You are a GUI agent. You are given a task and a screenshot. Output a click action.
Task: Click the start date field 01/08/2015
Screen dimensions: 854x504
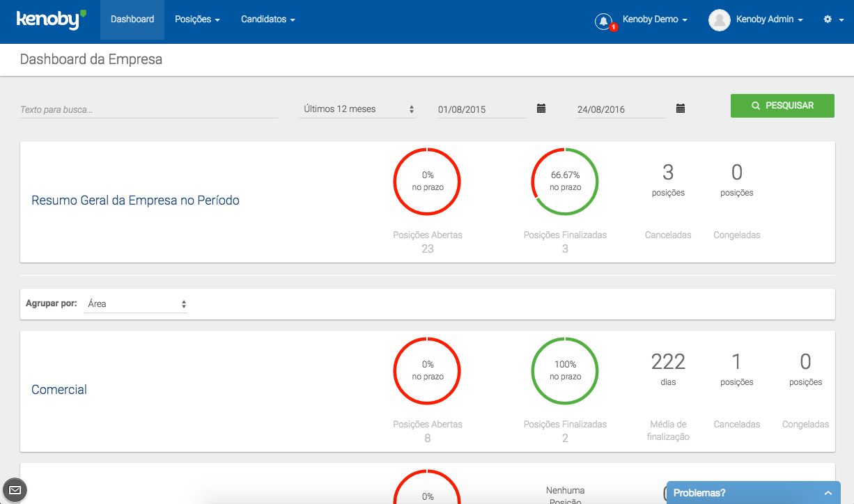tap(482, 109)
